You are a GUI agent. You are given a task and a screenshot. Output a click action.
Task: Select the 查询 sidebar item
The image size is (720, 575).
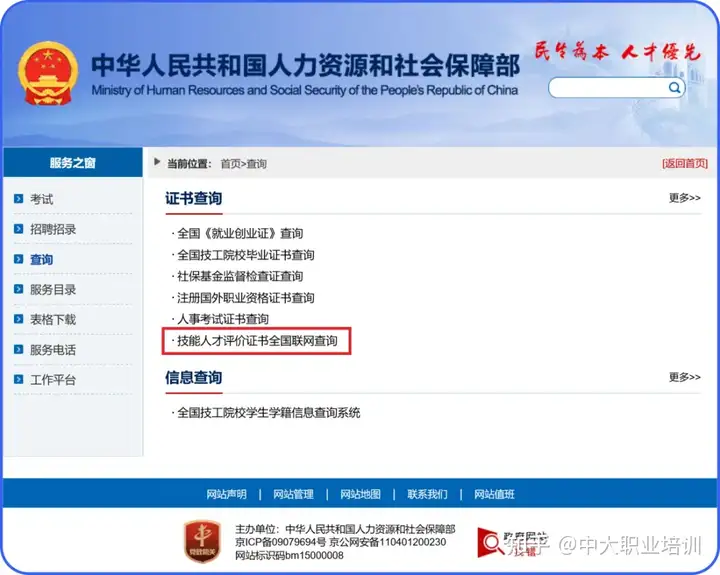point(41,259)
